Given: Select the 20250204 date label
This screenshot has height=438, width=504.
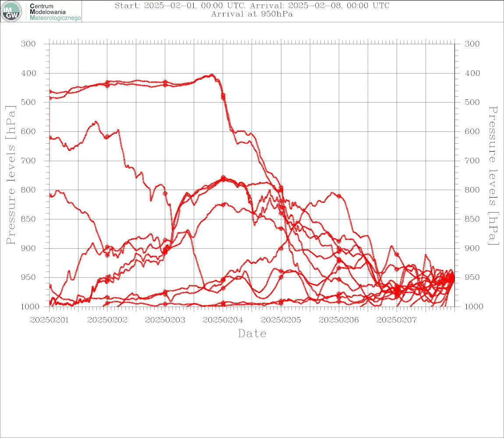Looking at the screenshot, I should (223, 320).
